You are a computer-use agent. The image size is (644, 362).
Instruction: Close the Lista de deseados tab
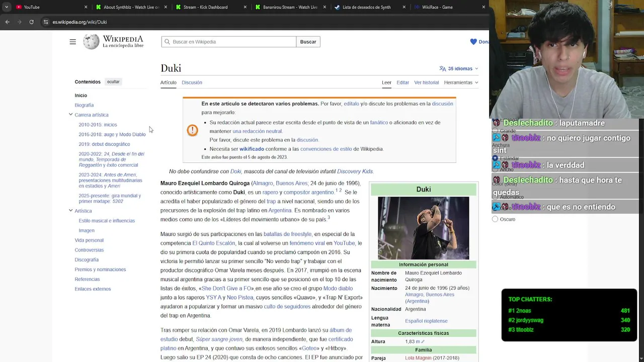point(404,7)
